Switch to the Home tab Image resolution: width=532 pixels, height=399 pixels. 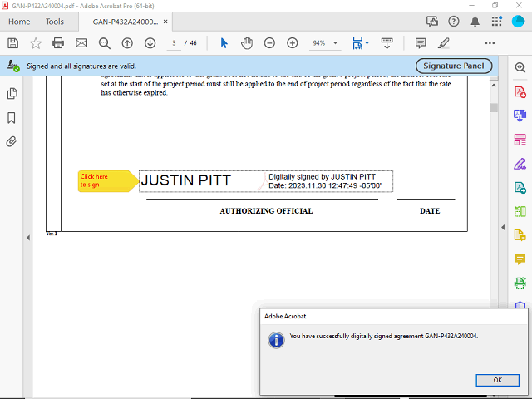(18, 22)
